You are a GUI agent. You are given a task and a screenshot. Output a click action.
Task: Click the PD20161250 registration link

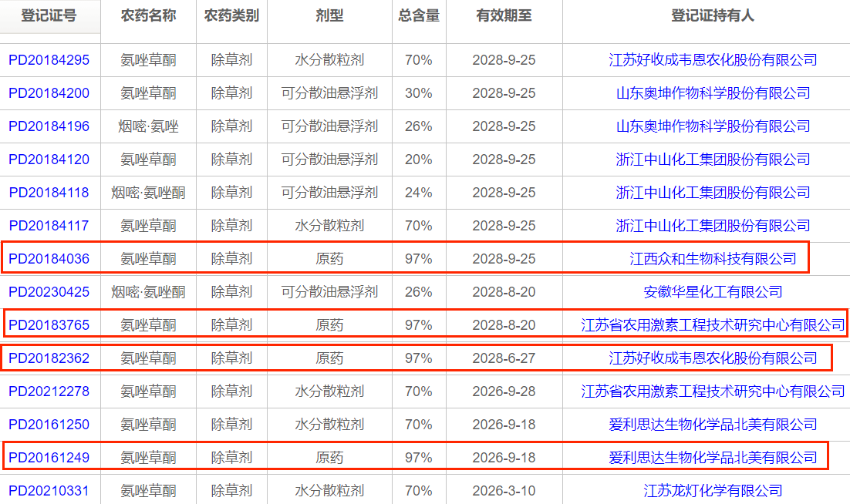pos(49,425)
